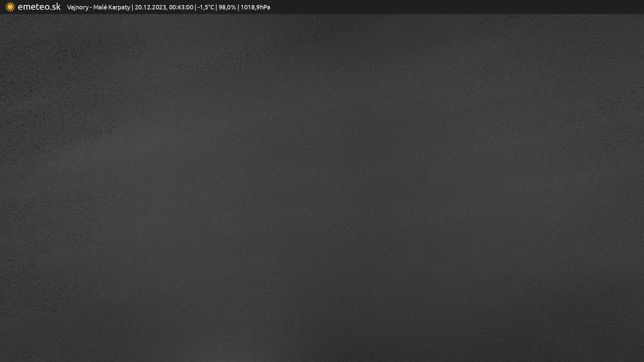
Task: Click the separator bar after Malé Karpaty
Action: click(x=132, y=7)
